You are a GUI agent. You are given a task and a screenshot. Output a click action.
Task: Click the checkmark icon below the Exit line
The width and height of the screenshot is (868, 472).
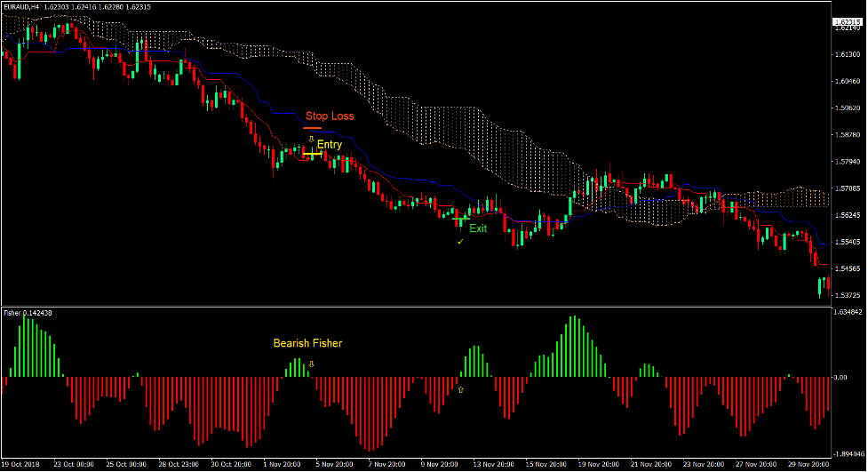460,242
